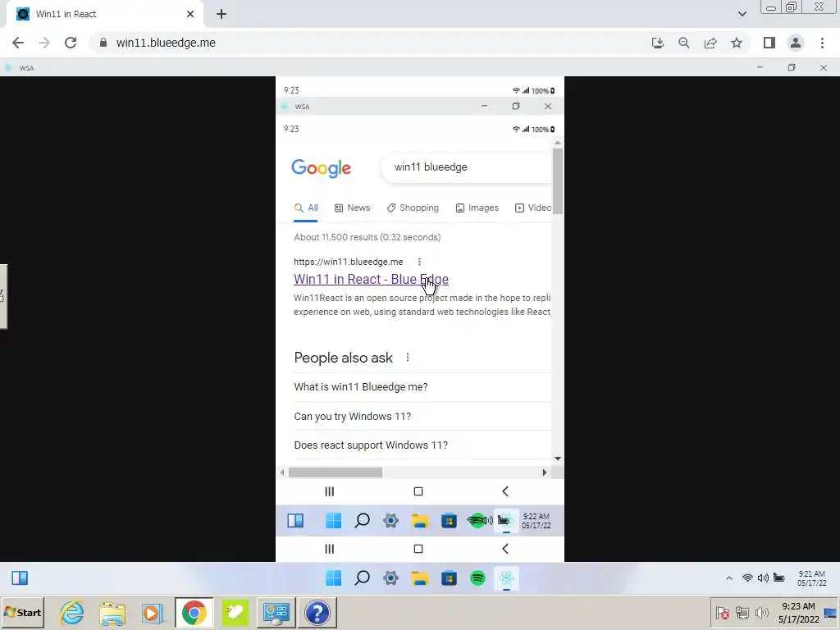Open Search on the nested inner taskbar
Screen dimensions: 840x630
click(x=362, y=520)
